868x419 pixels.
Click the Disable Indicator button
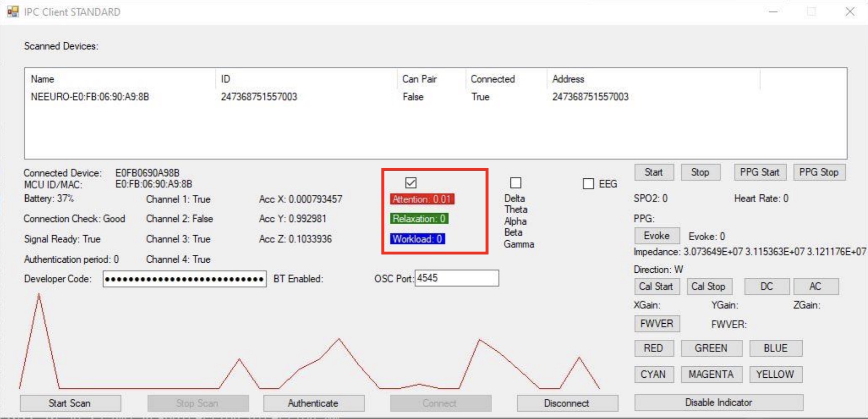tap(718, 403)
